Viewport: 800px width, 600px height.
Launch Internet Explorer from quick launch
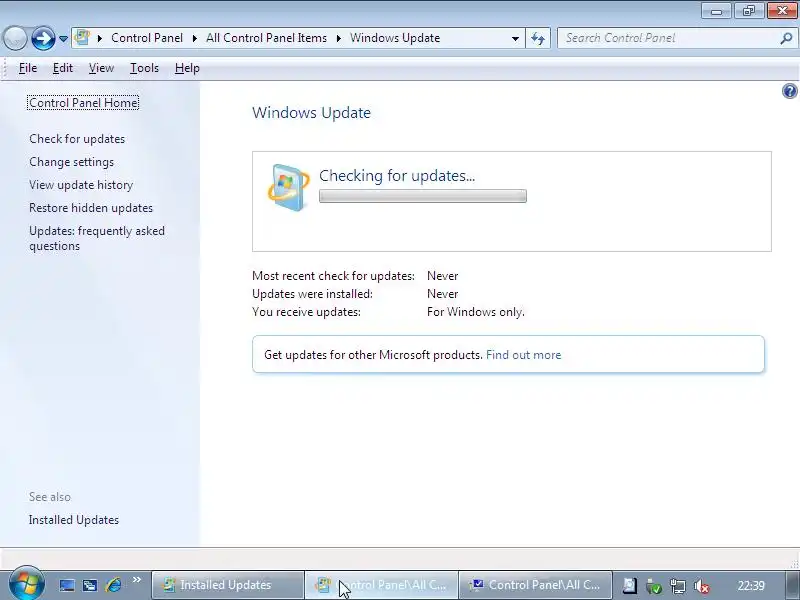click(113, 585)
